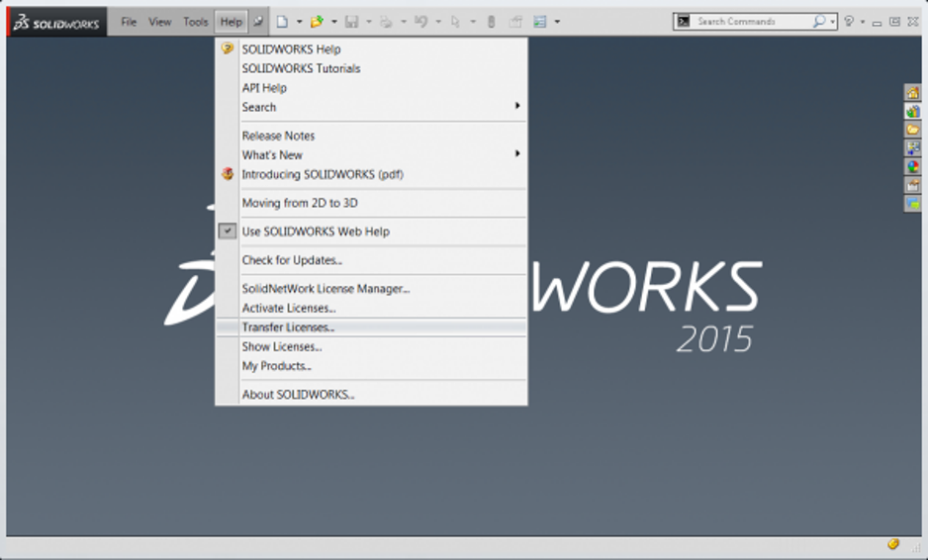Expand the New document dropdown arrow
The height and width of the screenshot is (560, 928).
point(299,22)
